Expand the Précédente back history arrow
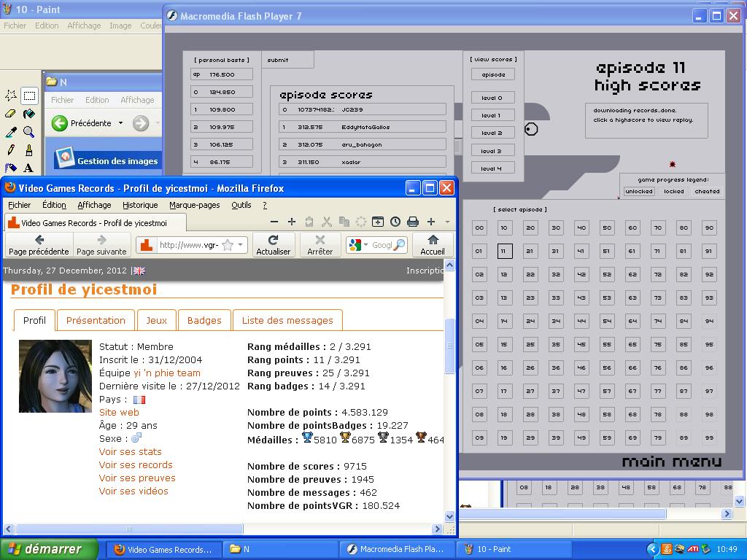The height and width of the screenshot is (560, 747). (120, 123)
